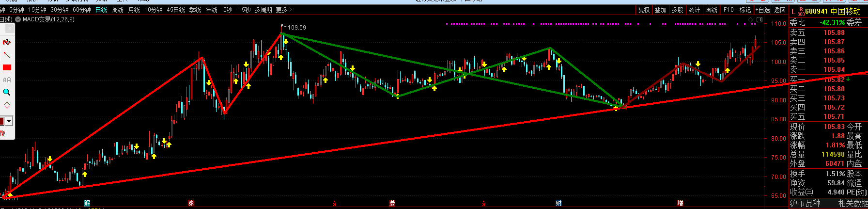The height and width of the screenshot is (209, 868).
Task: Select the 季线 quarterly period tab
Action: point(195,10)
